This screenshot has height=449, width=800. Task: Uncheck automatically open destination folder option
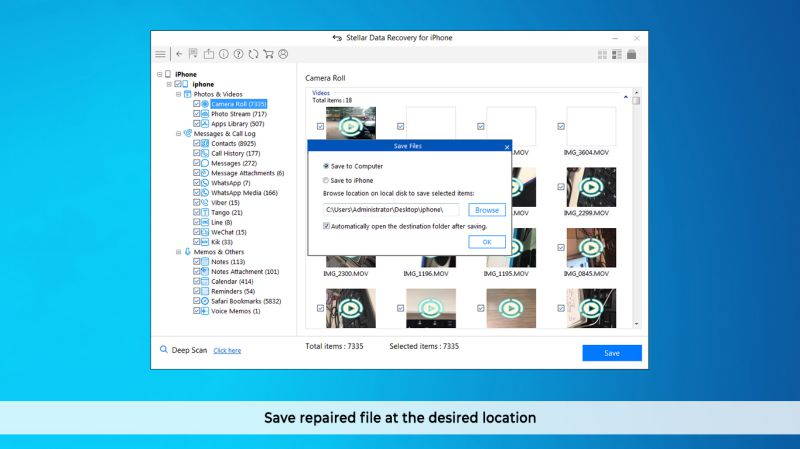326,226
